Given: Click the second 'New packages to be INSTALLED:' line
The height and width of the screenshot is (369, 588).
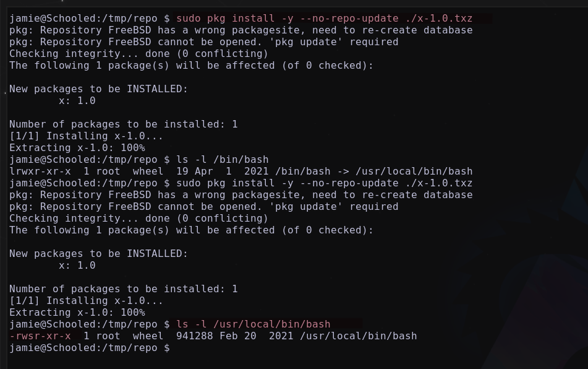Looking at the screenshot, I should [x=99, y=254].
